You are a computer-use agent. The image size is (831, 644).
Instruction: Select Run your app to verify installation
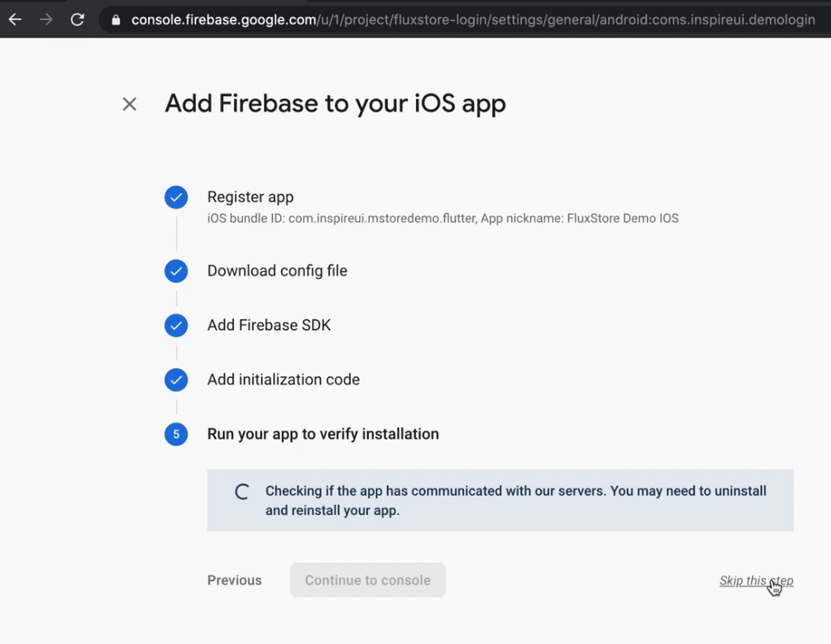click(323, 434)
